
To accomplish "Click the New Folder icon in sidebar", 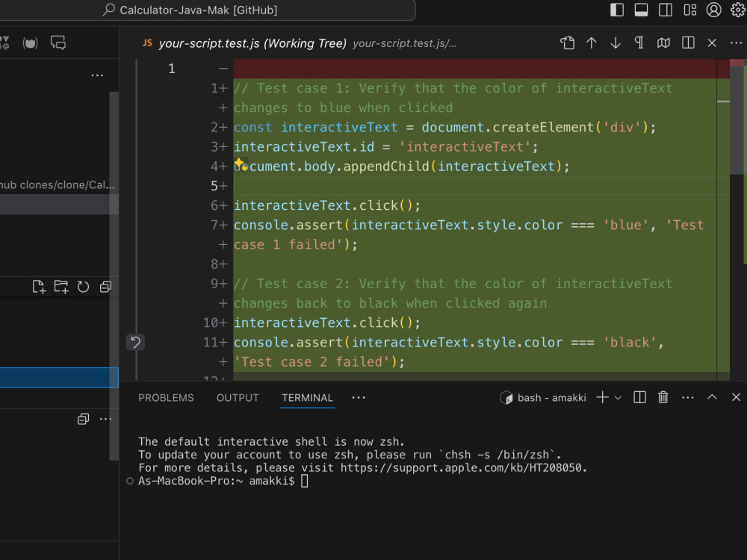I will tap(61, 287).
